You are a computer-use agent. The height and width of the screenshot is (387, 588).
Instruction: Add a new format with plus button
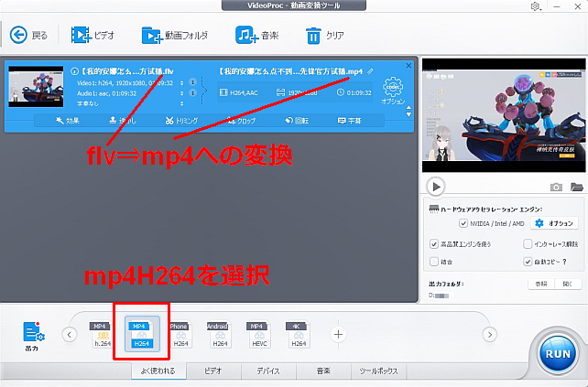338,334
